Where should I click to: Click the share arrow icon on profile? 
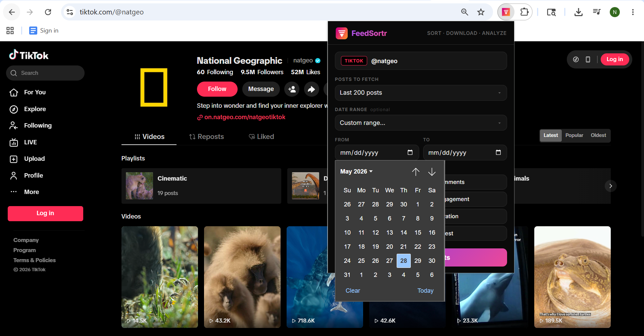click(311, 89)
